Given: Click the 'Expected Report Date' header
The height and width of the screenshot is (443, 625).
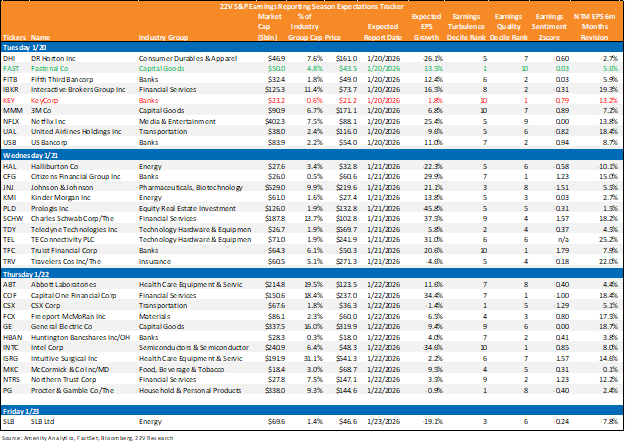Looking at the screenshot, I should pyautogui.click(x=383, y=32).
